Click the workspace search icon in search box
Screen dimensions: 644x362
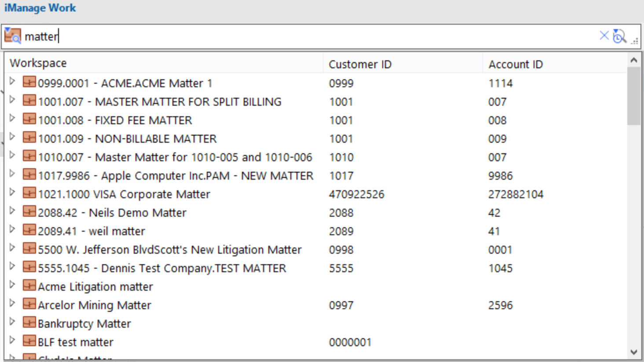pyautogui.click(x=12, y=36)
